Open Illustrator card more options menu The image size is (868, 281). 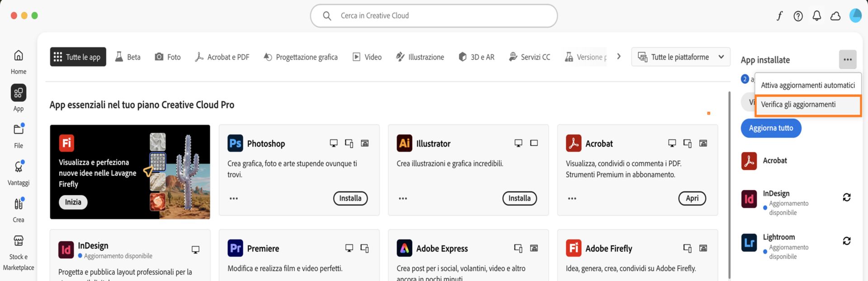click(x=403, y=199)
